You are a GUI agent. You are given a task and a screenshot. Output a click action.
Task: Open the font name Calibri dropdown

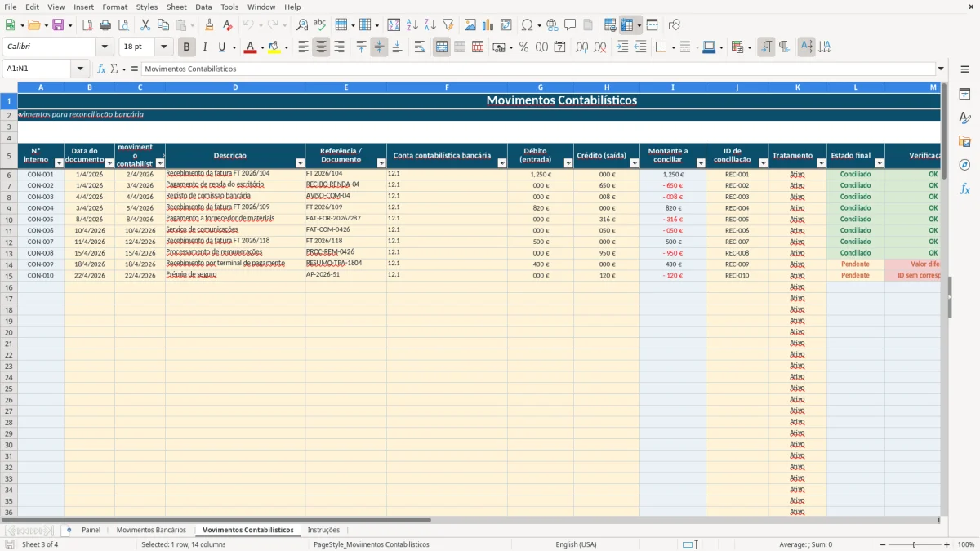pyautogui.click(x=105, y=47)
